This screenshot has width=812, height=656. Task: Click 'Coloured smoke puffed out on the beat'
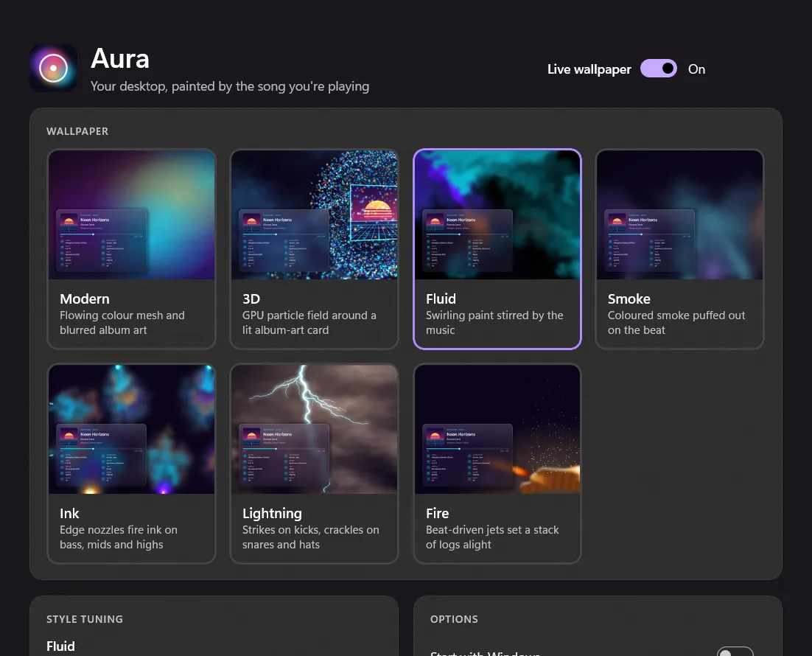pos(676,322)
